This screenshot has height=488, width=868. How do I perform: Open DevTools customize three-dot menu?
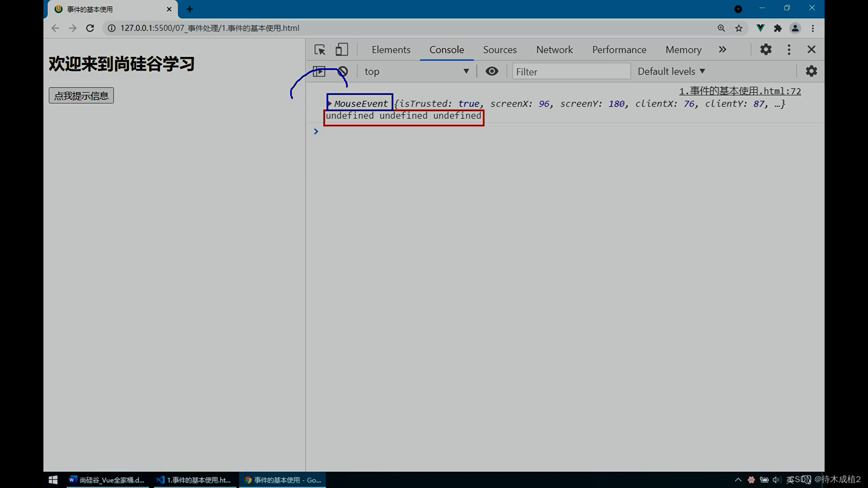click(x=789, y=50)
